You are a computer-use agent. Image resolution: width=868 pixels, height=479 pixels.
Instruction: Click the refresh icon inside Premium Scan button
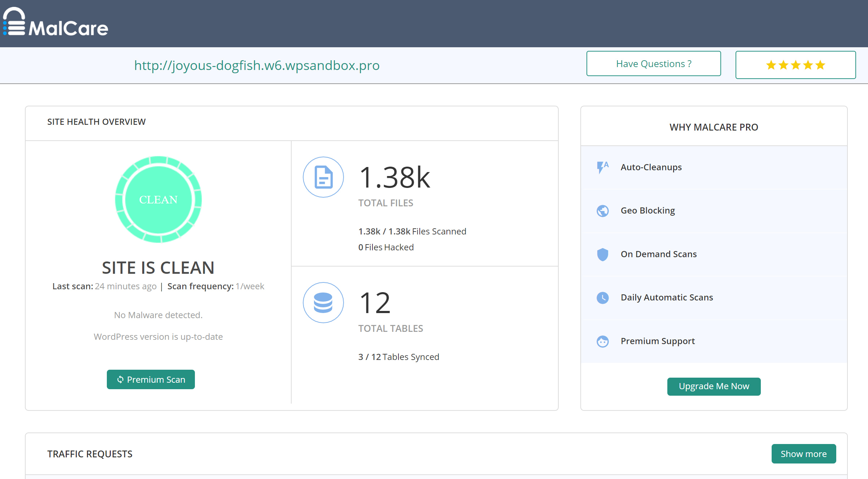(x=120, y=379)
